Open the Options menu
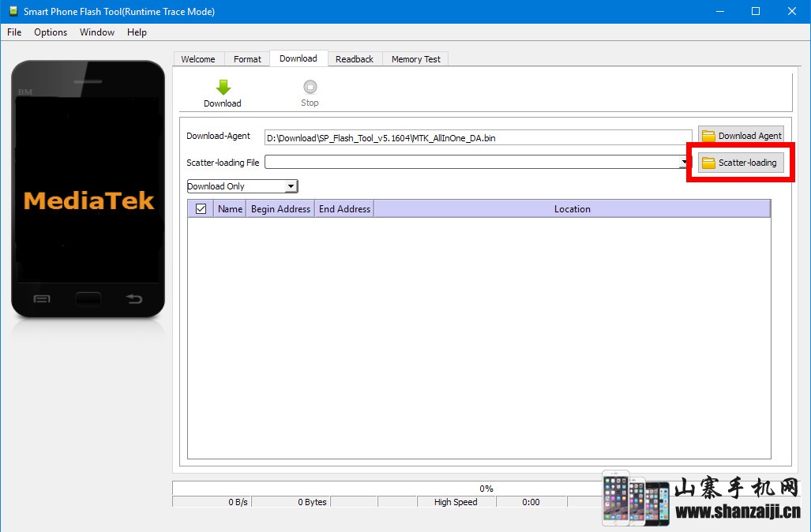811x532 pixels. (51, 32)
